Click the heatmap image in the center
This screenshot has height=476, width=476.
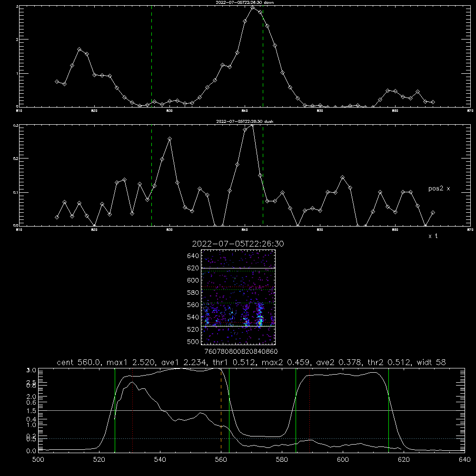point(238,297)
